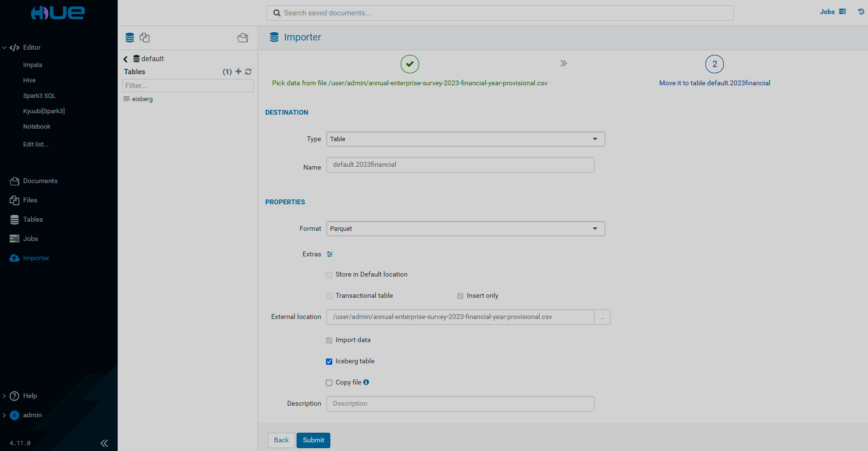Click Move it to table default.2023financial

click(715, 83)
